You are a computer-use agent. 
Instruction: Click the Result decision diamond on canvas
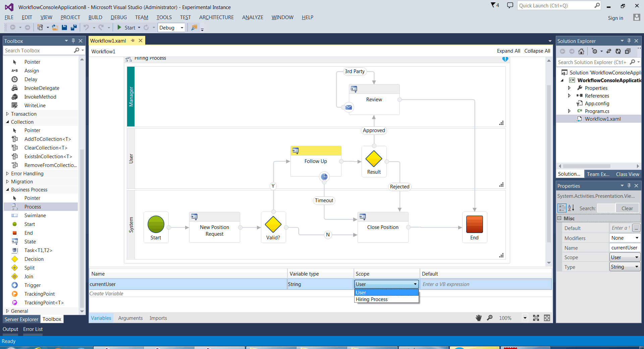pyautogui.click(x=374, y=159)
